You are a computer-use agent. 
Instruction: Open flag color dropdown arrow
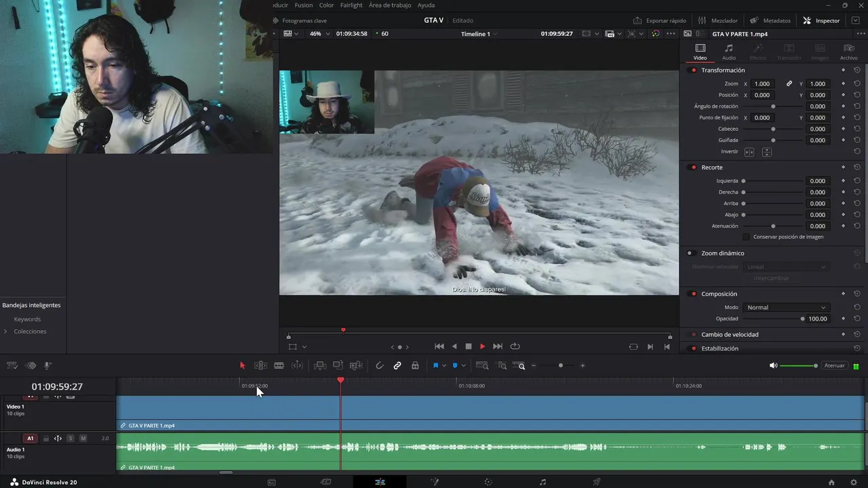pyautogui.click(x=444, y=366)
